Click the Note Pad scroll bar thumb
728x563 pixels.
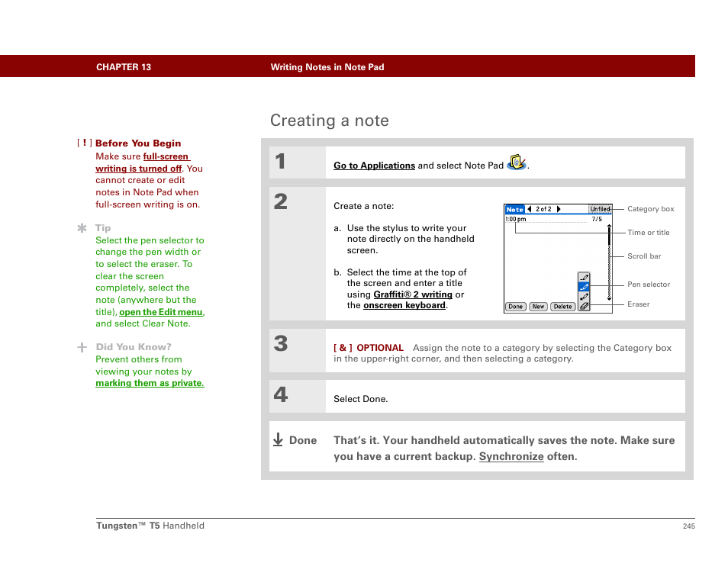[609, 238]
